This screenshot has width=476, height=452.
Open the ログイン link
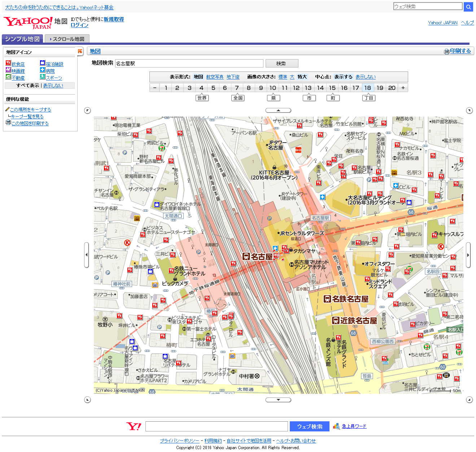pos(79,25)
